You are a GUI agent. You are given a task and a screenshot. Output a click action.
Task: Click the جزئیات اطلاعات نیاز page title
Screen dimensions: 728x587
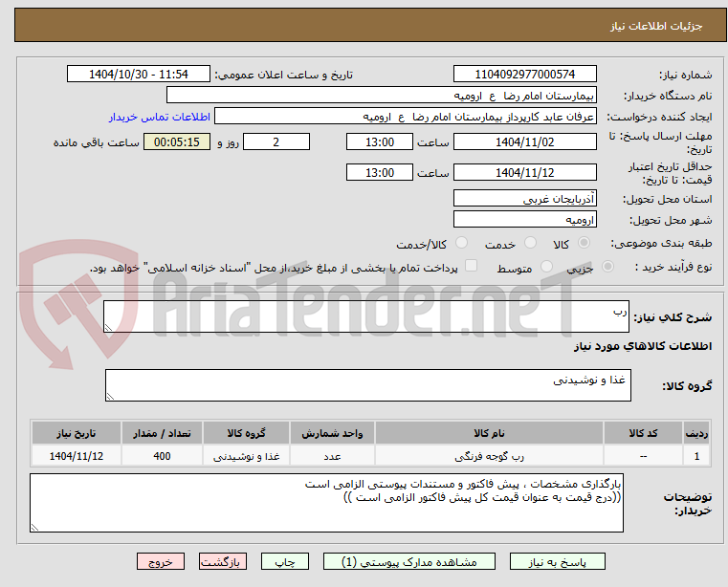[x=656, y=26]
